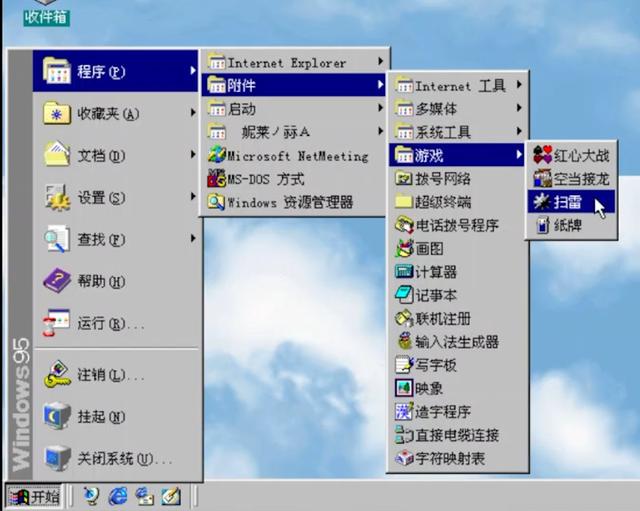Screen dimensions: 640x511
Task: Click the MS-DOS 方式 icon
Action: point(216,179)
